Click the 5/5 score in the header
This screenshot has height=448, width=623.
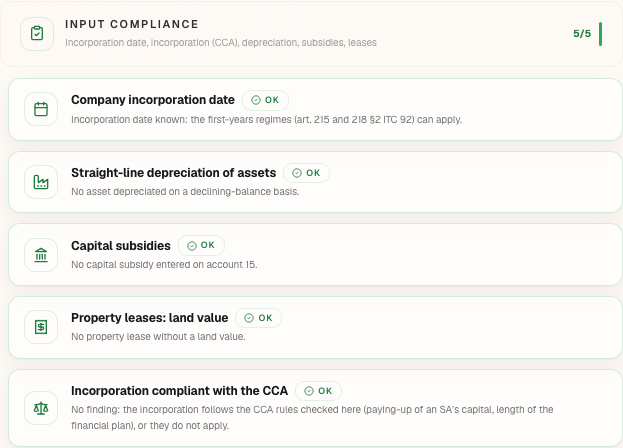coord(582,33)
